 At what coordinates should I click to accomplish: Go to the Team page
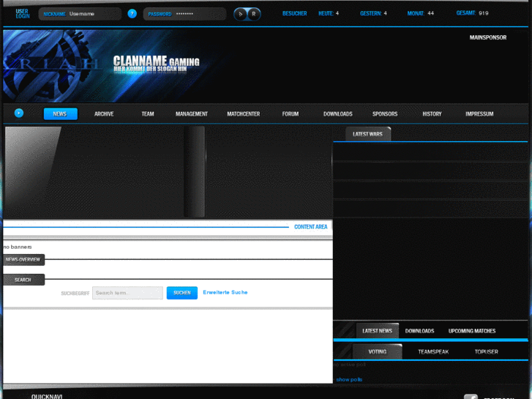[148, 114]
